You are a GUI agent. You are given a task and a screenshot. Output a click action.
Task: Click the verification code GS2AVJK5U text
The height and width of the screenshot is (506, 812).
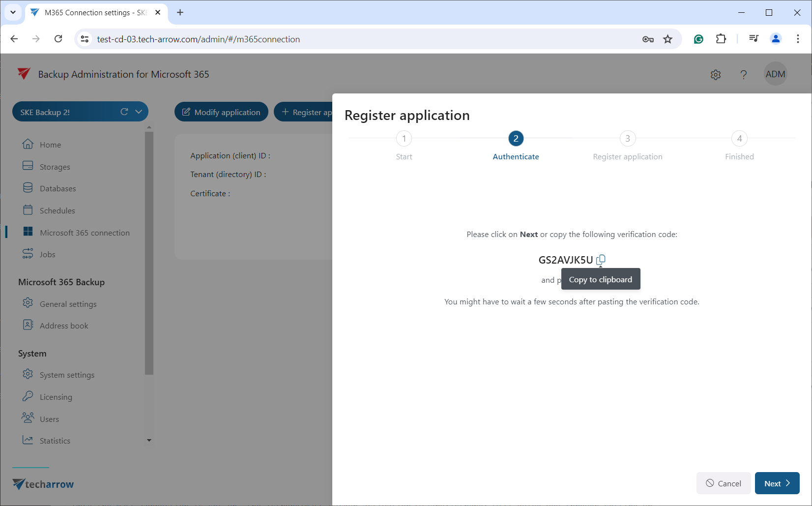[566, 260]
